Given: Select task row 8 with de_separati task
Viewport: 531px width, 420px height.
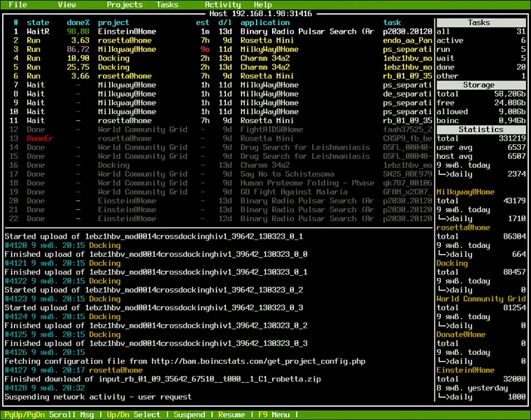Looking at the screenshot, I should [x=218, y=94].
